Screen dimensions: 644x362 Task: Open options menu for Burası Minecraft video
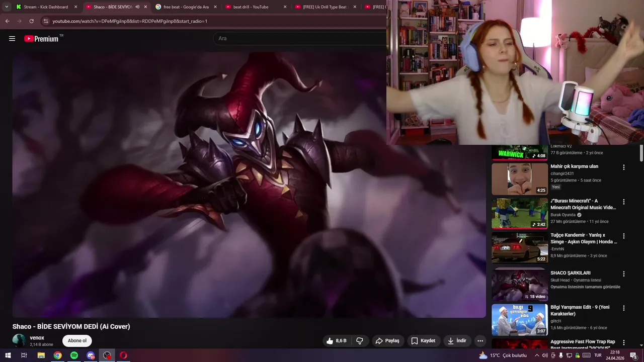(624, 202)
